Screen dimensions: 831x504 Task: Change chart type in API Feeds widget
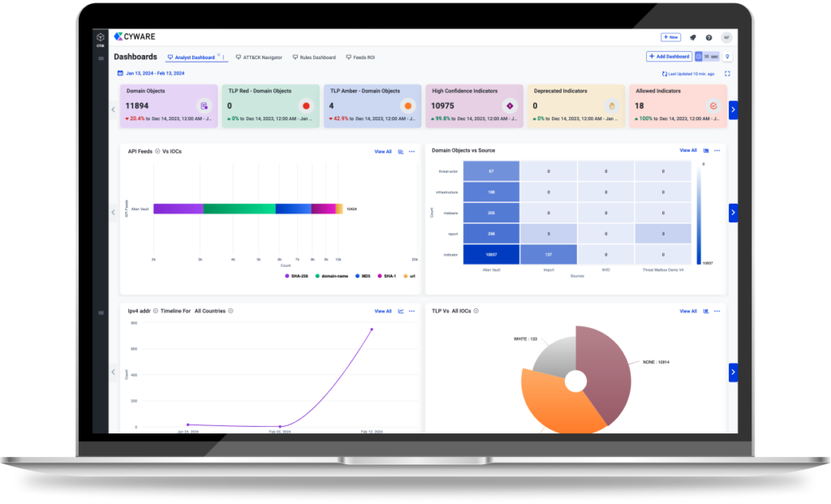(401, 152)
